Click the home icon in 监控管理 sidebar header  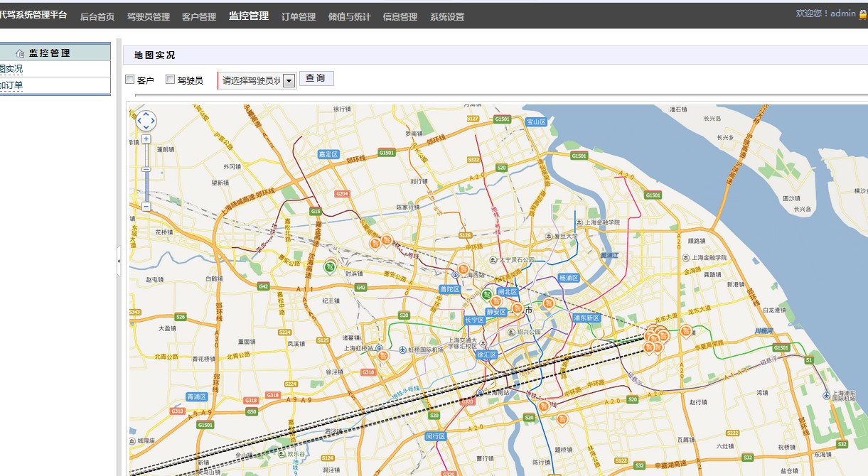tap(20, 53)
